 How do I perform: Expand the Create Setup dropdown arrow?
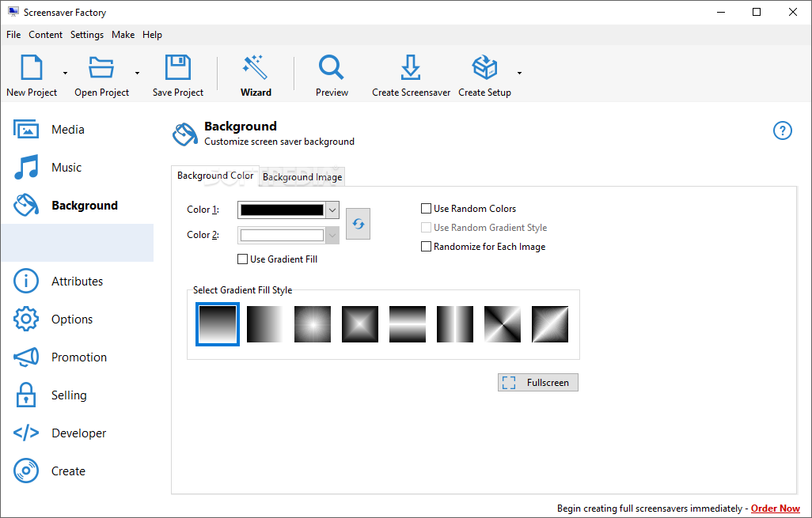[519, 73]
